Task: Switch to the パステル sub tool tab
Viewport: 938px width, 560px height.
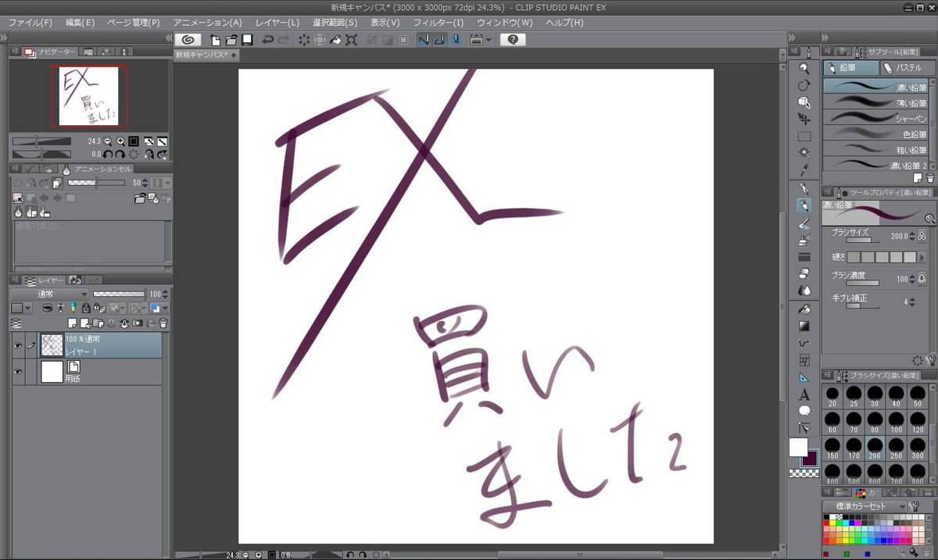Action: pyautogui.click(x=907, y=67)
